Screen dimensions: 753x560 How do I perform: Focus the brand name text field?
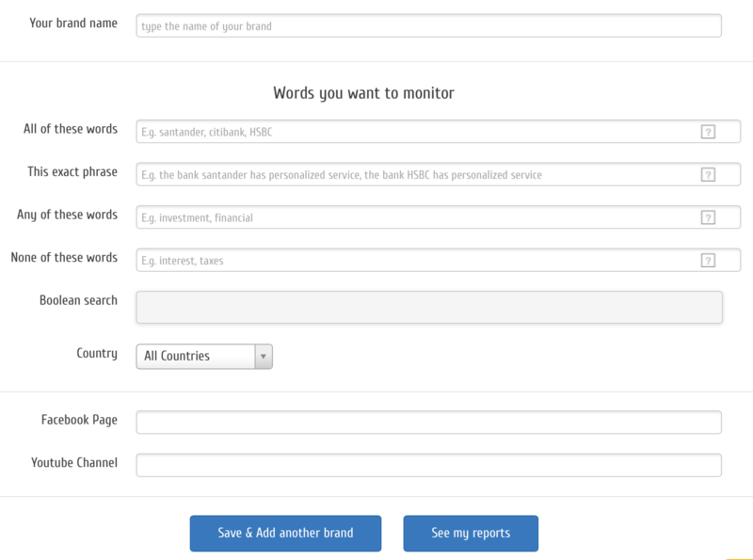(x=428, y=26)
